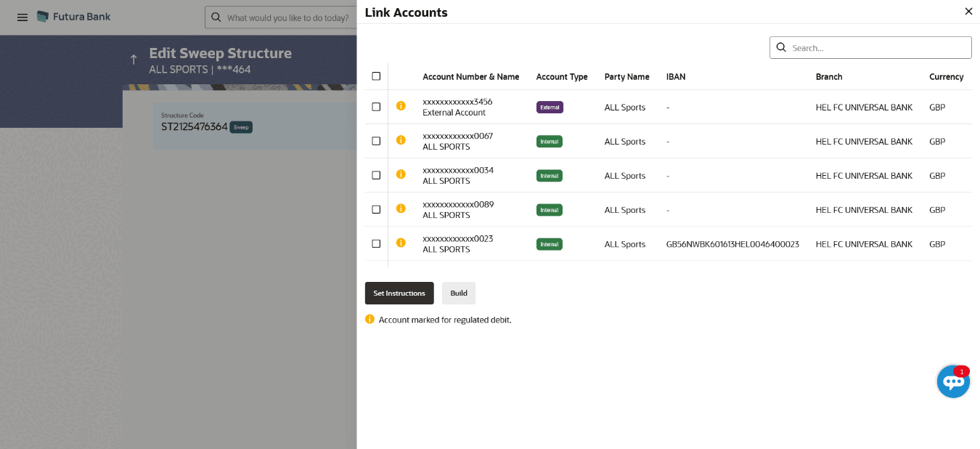Click party name ALL Sports in 0034 row
Image resolution: width=980 pixels, height=449 pixels.
point(625,176)
